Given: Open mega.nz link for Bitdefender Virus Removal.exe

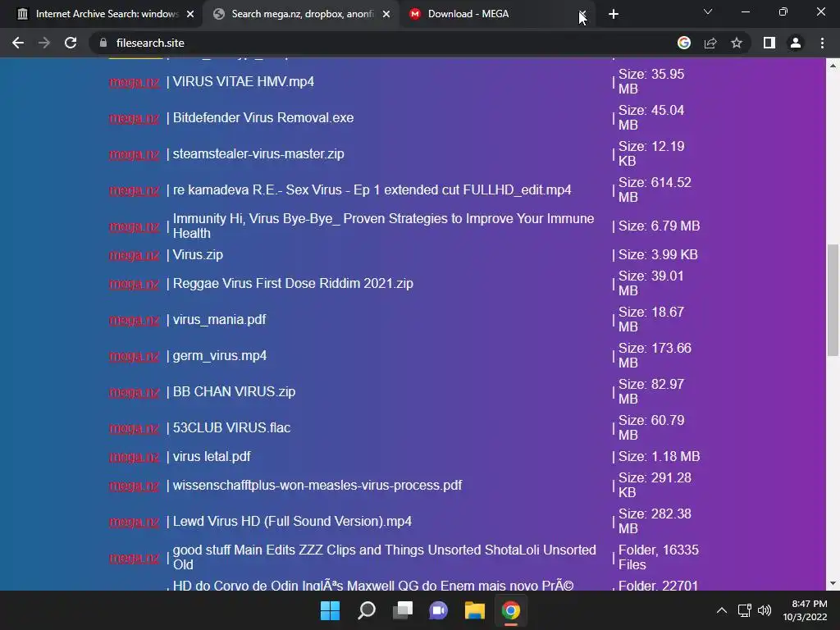Looking at the screenshot, I should [x=134, y=118].
